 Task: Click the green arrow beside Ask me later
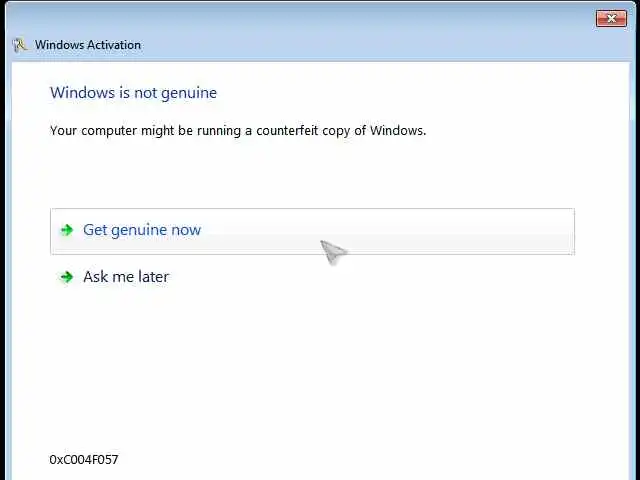tap(67, 277)
